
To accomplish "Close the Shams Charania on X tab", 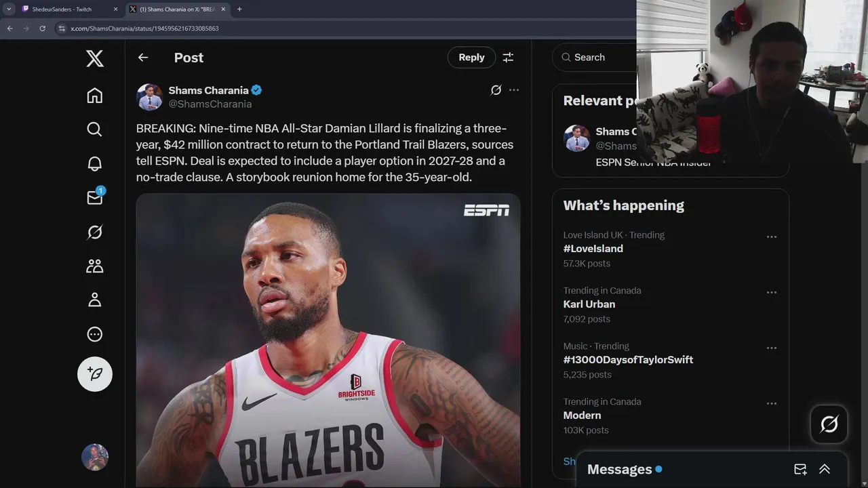I will [223, 9].
